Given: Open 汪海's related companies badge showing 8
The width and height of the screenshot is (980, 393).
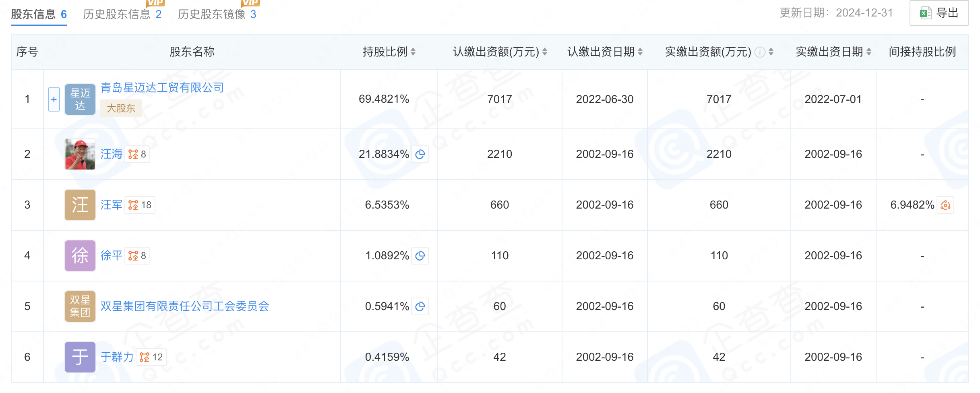Looking at the screenshot, I should 137,154.
